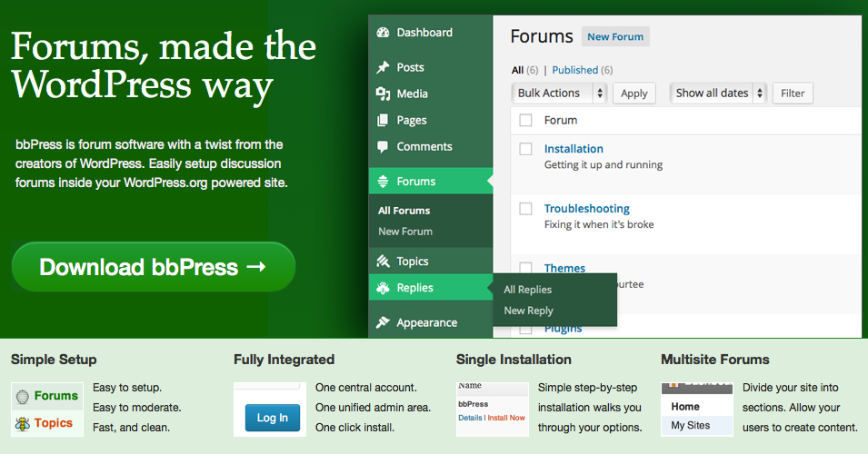Image resolution: width=868 pixels, height=454 pixels.
Task: Click the orange Topics label thumbnail
Action: (x=53, y=423)
